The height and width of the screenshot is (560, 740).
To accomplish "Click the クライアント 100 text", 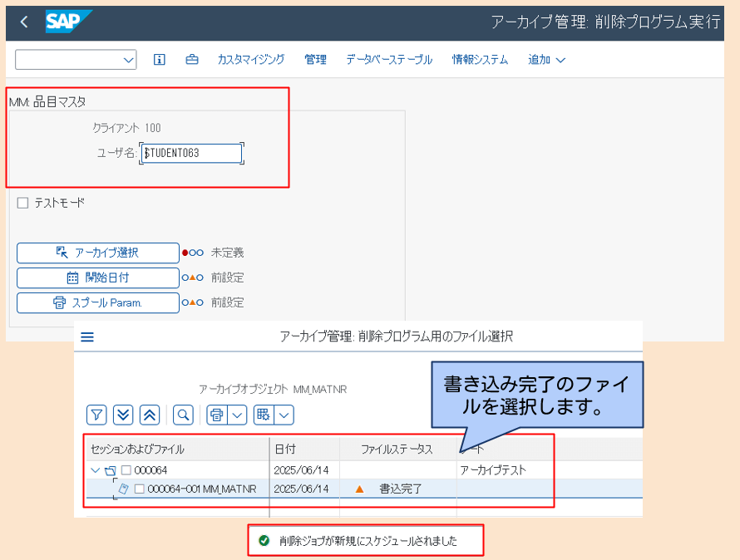I will coord(126,128).
